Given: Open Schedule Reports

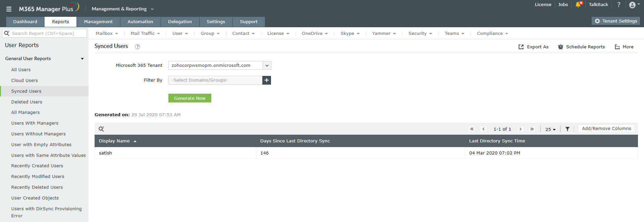Looking at the screenshot, I should coord(581,47).
